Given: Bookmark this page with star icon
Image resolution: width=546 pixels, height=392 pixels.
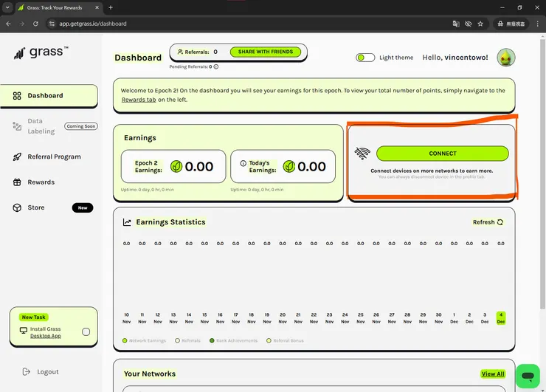Looking at the screenshot, I should [x=480, y=24].
